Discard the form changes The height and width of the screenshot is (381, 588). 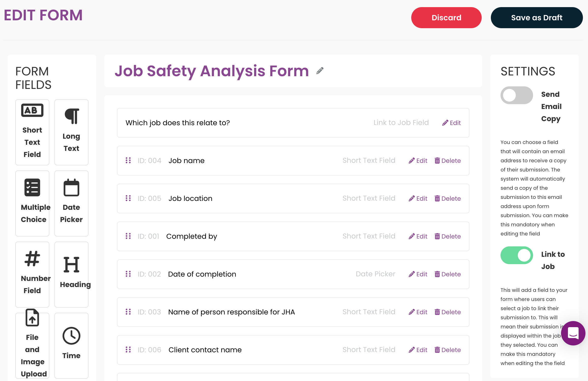[446, 18]
